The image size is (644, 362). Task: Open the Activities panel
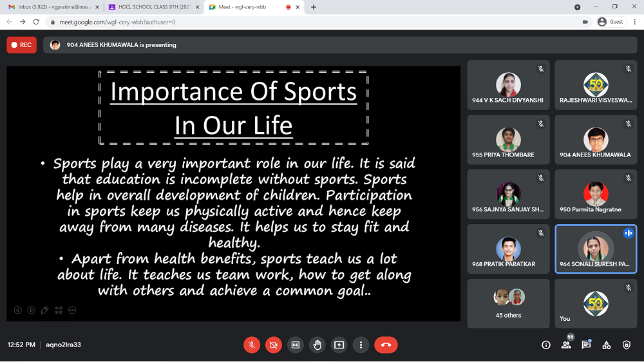606,345
